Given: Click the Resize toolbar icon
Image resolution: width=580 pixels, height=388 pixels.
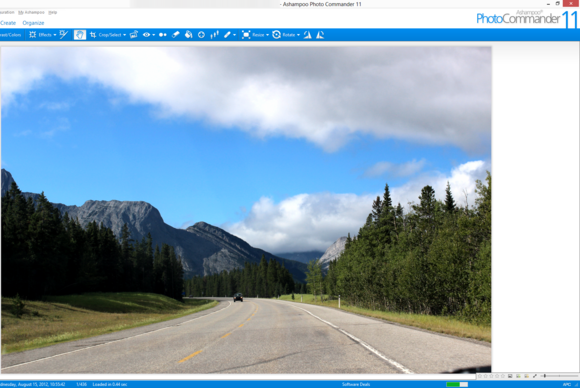Looking at the screenshot, I should [246, 35].
